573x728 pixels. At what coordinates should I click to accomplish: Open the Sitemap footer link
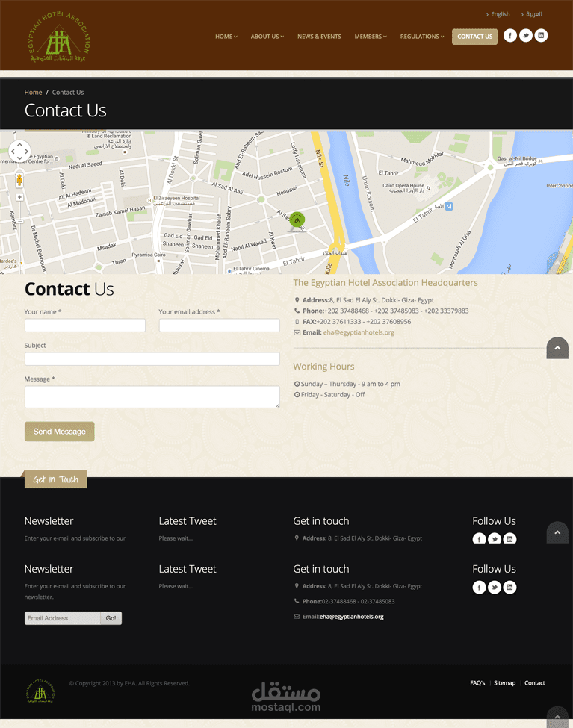coord(505,683)
